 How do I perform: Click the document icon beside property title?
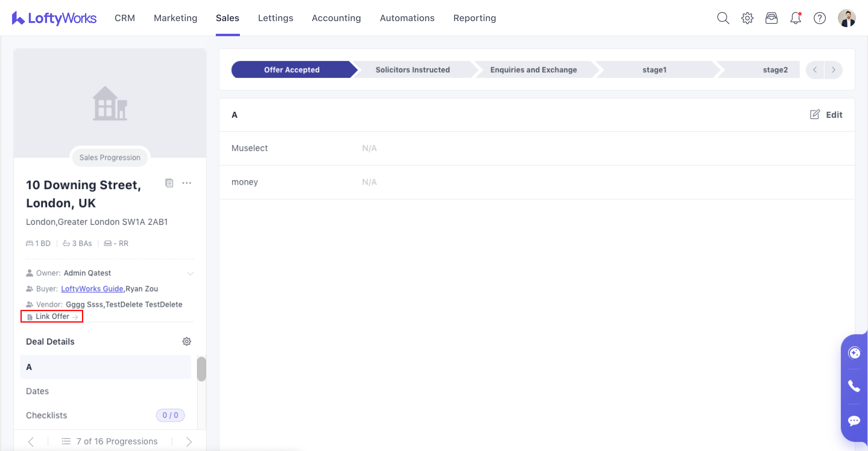[169, 183]
